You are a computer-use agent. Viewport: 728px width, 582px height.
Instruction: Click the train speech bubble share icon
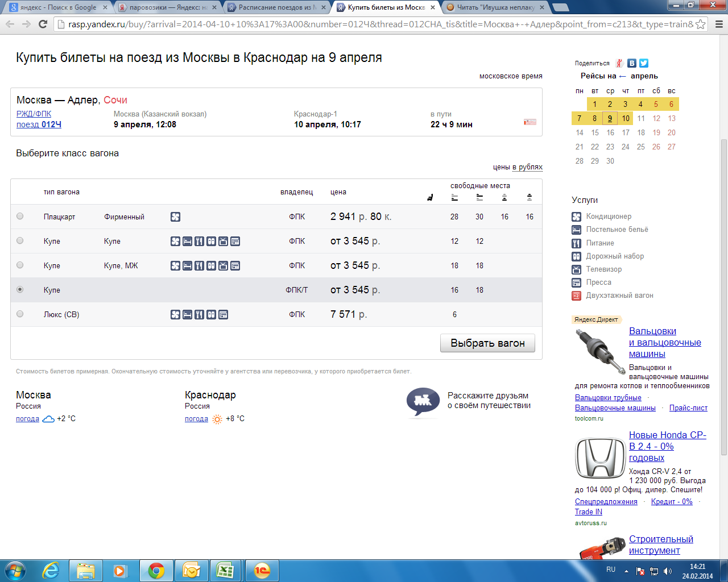[423, 401]
